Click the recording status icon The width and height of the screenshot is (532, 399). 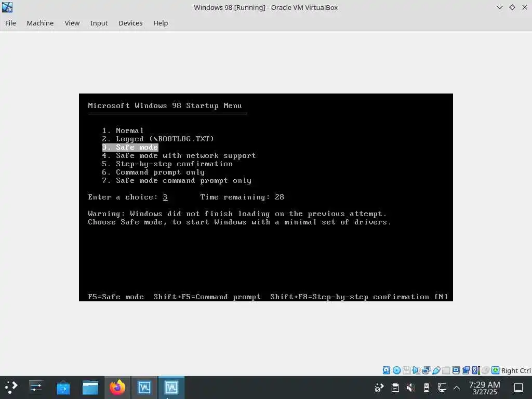tap(465, 370)
